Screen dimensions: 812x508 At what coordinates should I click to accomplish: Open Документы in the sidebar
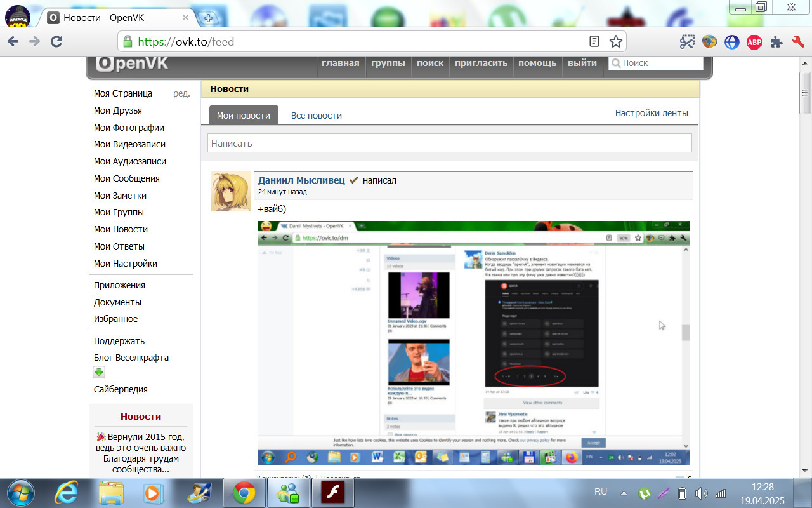click(117, 302)
